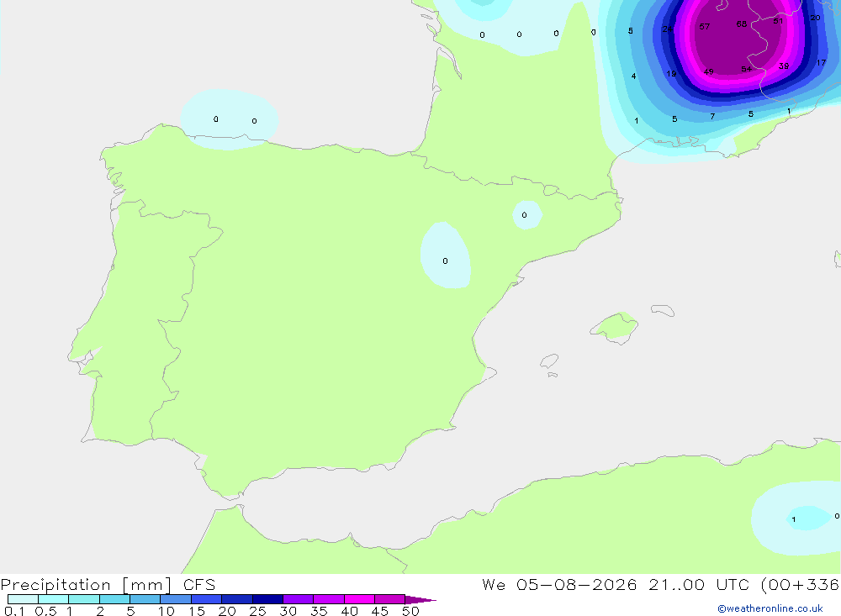Click the '10' legend scale label
Viewport: 841px width, 616px height.
[x=167, y=611]
